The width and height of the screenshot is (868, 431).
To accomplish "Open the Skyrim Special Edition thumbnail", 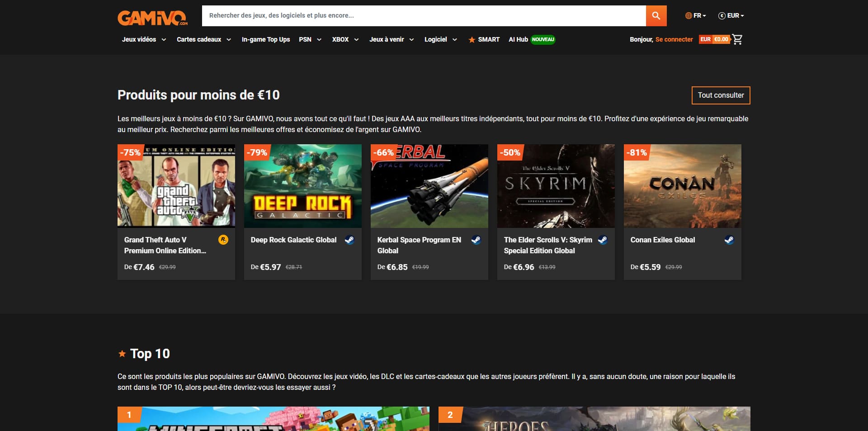I will (556, 186).
